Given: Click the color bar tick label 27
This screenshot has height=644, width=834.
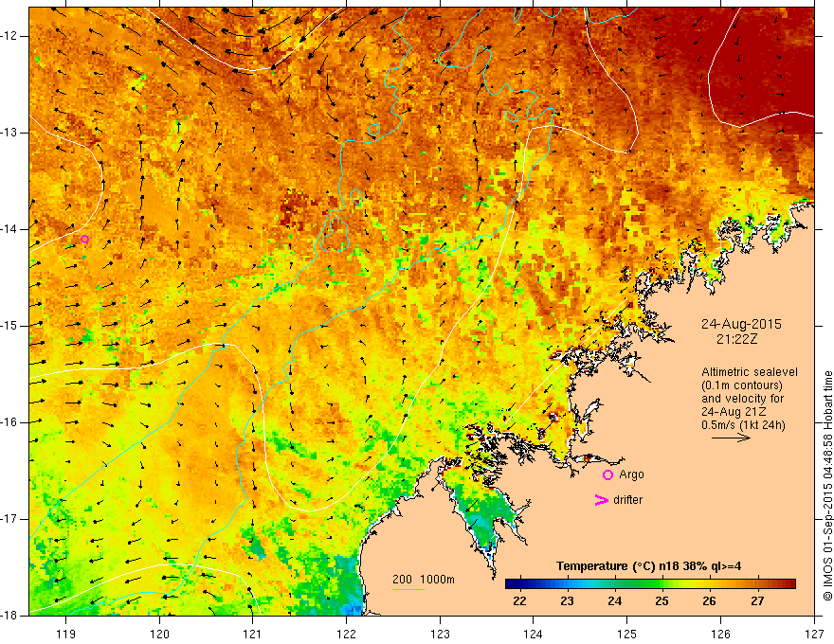Looking at the screenshot, I should pyautogui.click(x=757, y=601).
